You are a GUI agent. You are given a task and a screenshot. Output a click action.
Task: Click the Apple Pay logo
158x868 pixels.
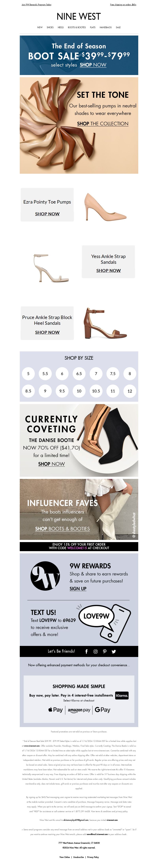55,710
